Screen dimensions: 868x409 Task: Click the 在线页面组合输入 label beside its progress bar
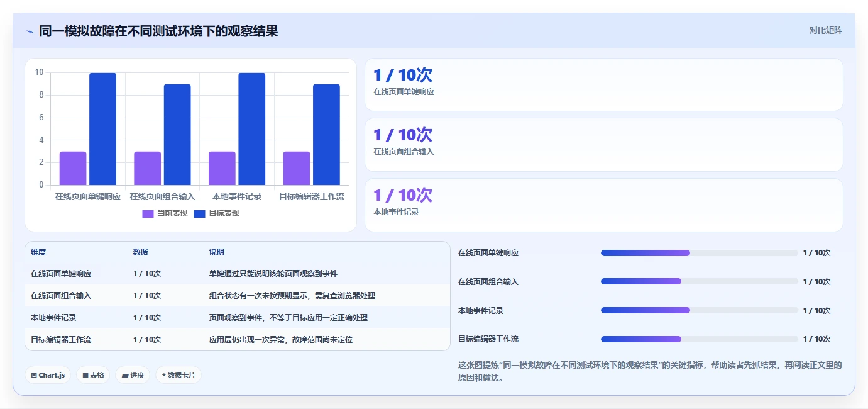coord(488,282)
